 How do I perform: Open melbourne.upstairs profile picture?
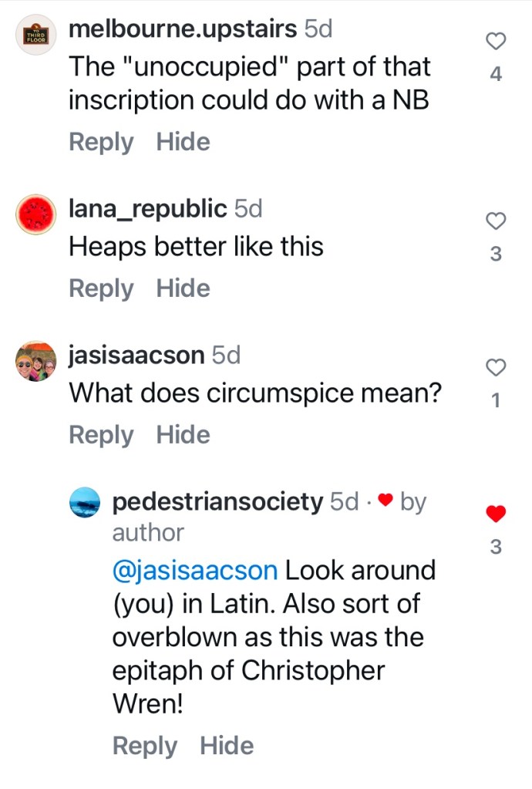36,35
